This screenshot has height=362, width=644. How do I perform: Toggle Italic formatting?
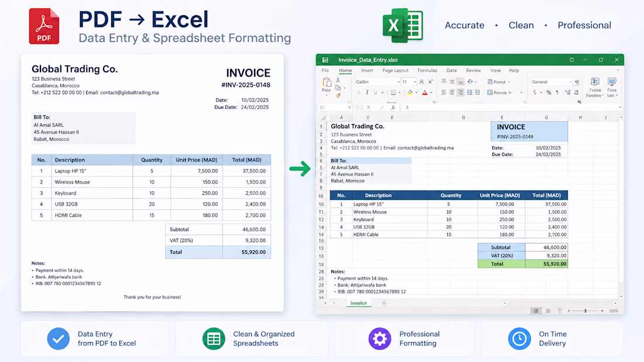367,92
